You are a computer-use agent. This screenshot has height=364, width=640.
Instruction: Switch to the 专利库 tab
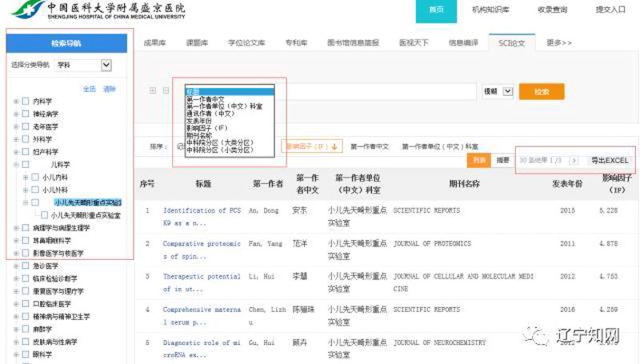pyautogui.click(x=296, y=42)
